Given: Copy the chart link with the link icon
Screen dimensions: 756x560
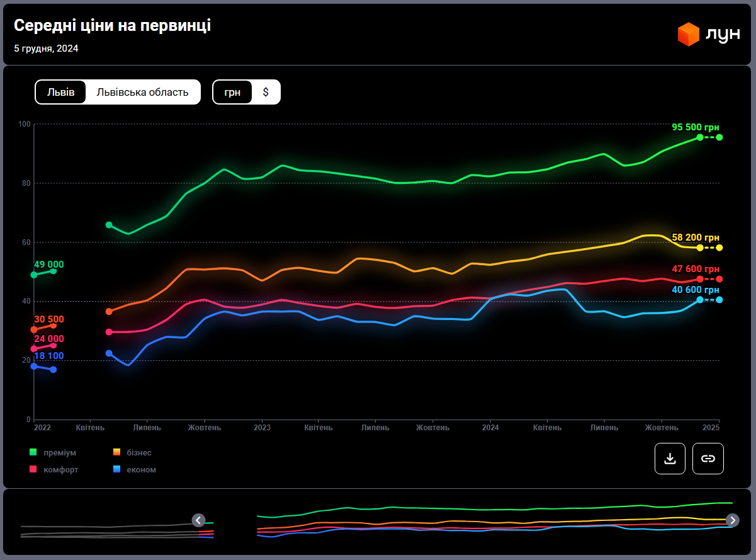Looking at the screenshot, I should 708,459.
